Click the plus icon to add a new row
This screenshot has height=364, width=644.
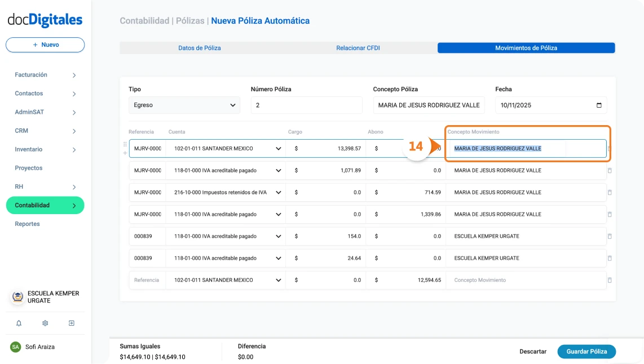pyautogui.click(x=125, y=153)
